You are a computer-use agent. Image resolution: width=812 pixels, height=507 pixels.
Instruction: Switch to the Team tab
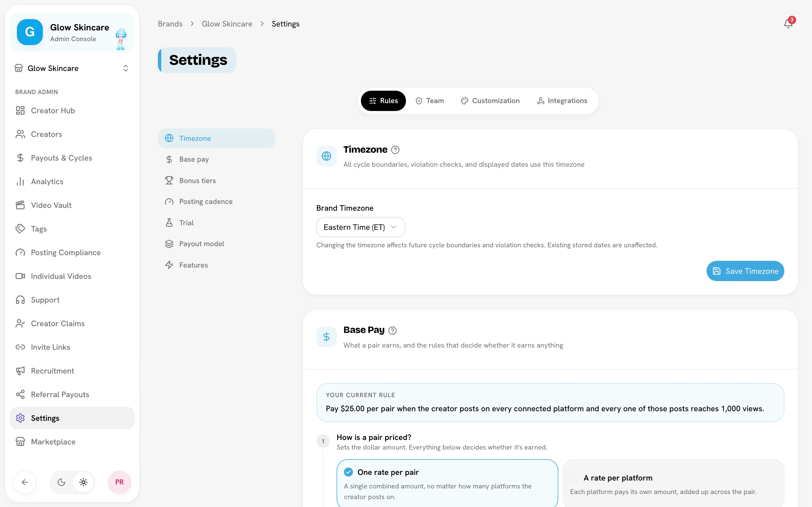pos(429,101)
